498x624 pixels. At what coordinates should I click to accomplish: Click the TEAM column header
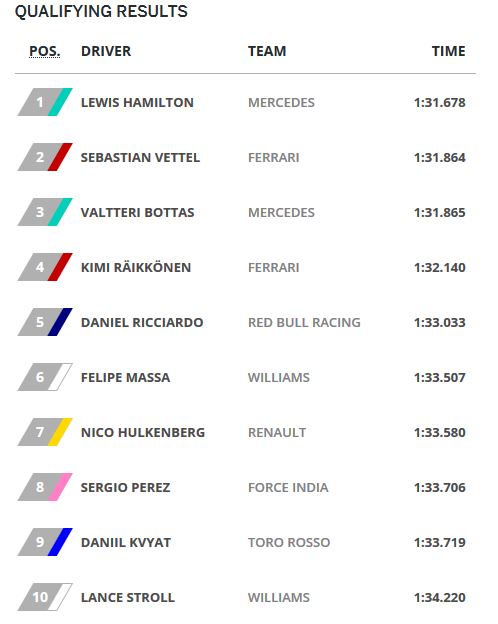tap(267, 51)
